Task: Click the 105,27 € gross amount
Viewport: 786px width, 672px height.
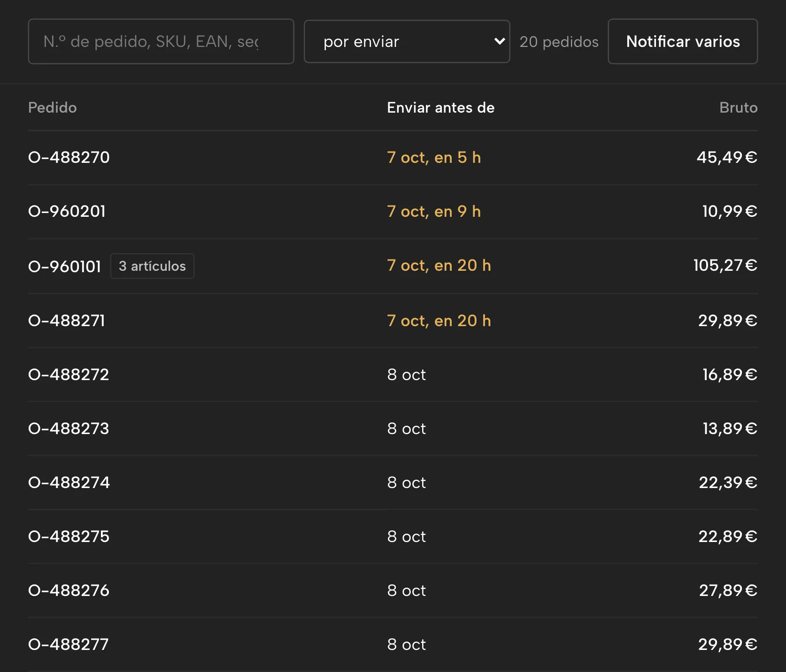Action: [725, 266]
